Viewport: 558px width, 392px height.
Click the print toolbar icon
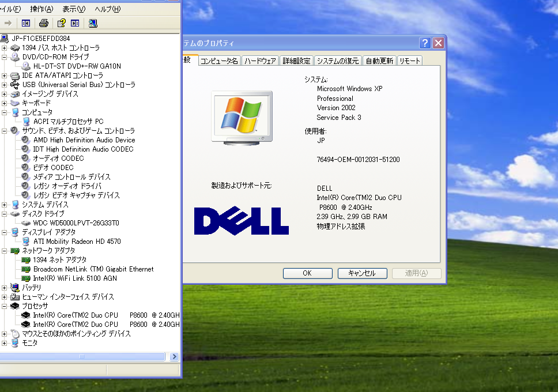[44, 23]
